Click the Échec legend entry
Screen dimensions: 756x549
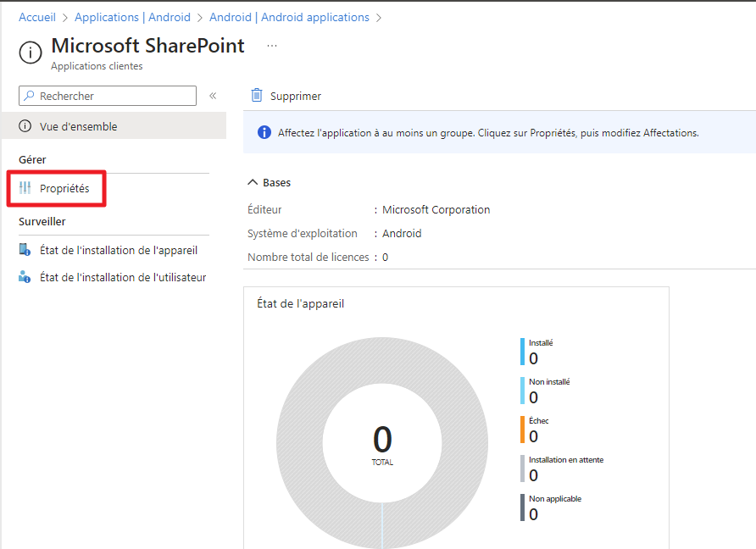pos(534,430)
